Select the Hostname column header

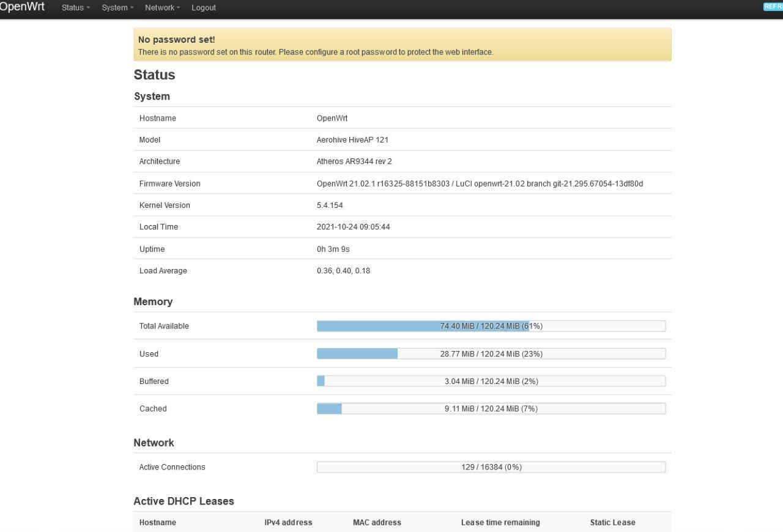(x=158, y=522)
